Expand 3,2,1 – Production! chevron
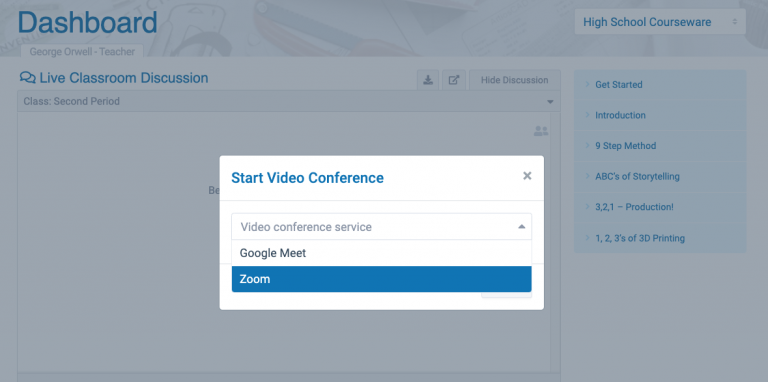768x382 pixels. click(x=587, y=207)
